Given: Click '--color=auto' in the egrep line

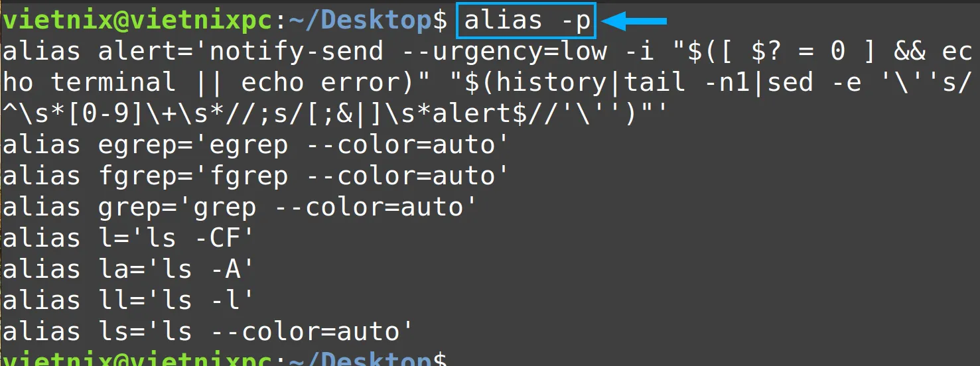Looking at the screenshot, I should [401, 145].
